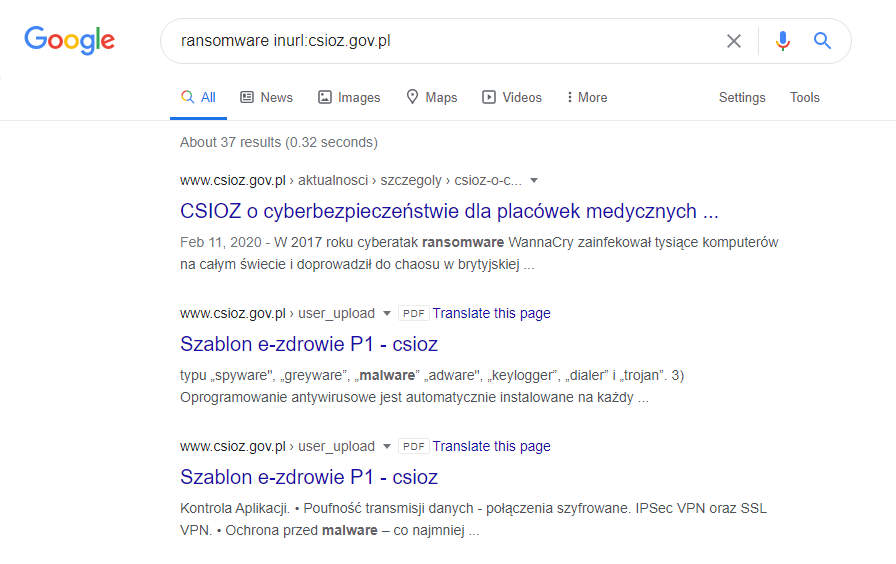Switch to the Maps tab

click(x=431, y=98)
